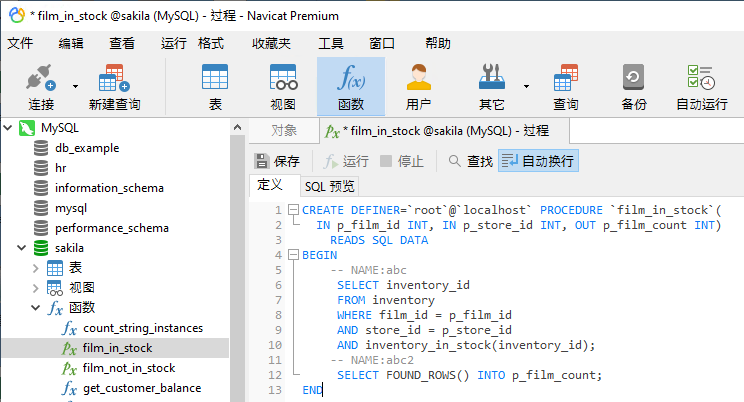Click the 运行 (Run) editor button
Viewport: 744px width, 402px height.
346,161
